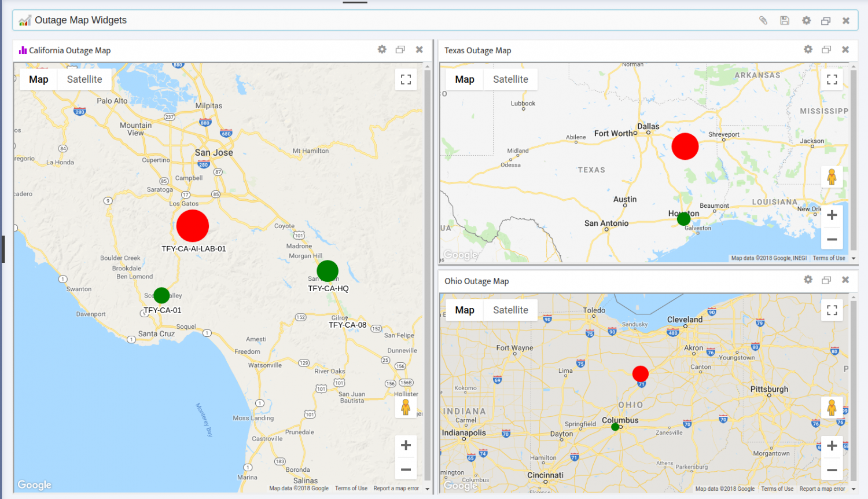This screenshot has width=868, height=499.
Task: Click the red TFY-CA-AI-LAB-01 outage marker
Action: point(192,225)
